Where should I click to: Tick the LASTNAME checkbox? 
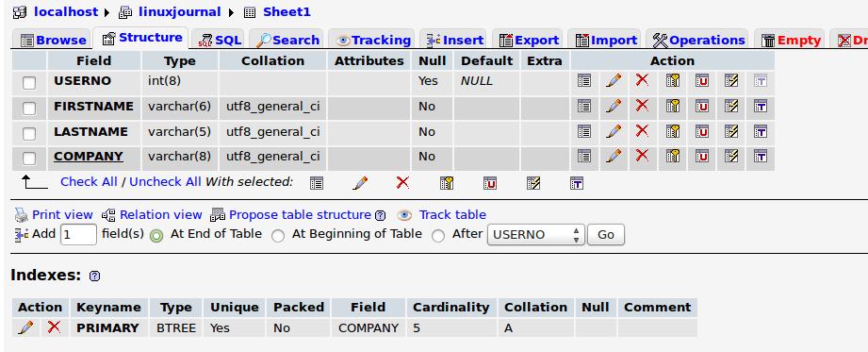(x=29, y=134)
